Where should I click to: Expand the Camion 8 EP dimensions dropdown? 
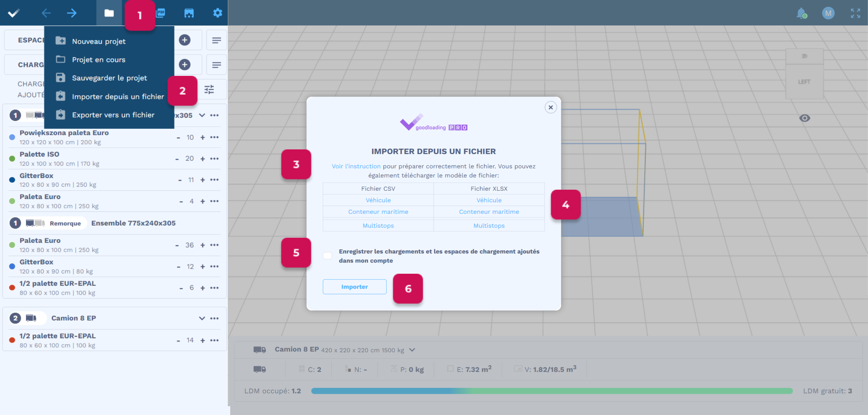(412, 350)
